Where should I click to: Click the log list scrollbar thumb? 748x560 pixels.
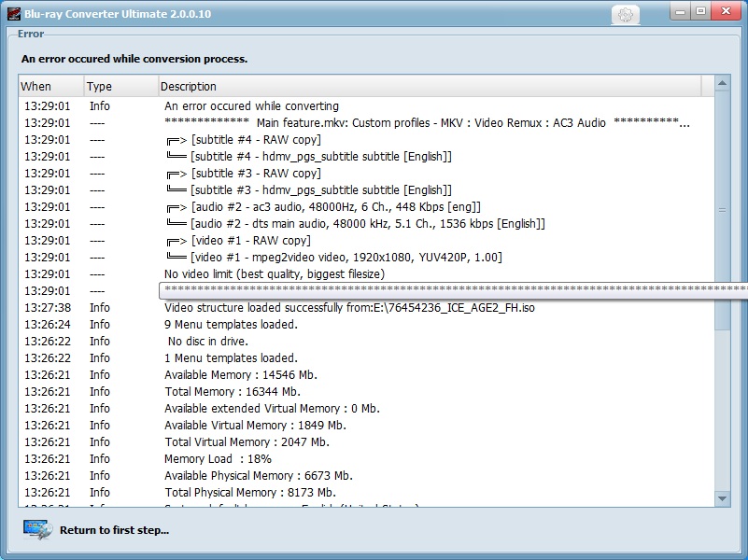click(x=722, y=210)
